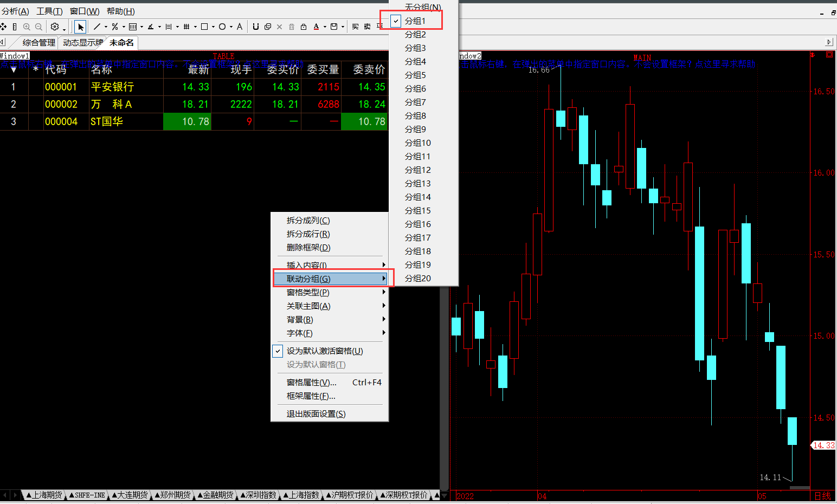Click the 日线 period label on chart
Image resolution: width=837 pixels, height=504 pixels.
[x=822, y=495]
